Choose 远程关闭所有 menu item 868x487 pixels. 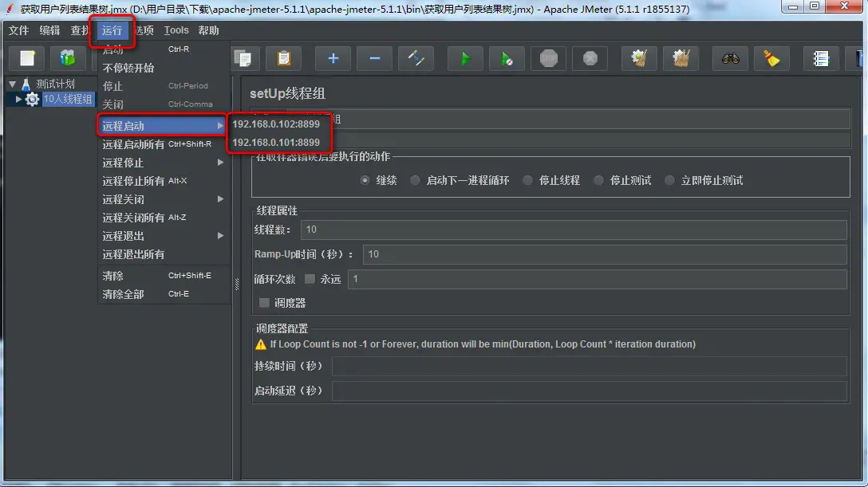[164, 218]
